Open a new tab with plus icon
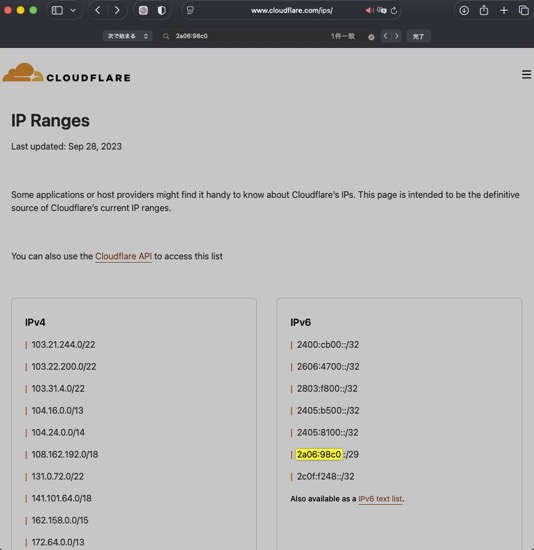534x550 pixels. (504, 11)
